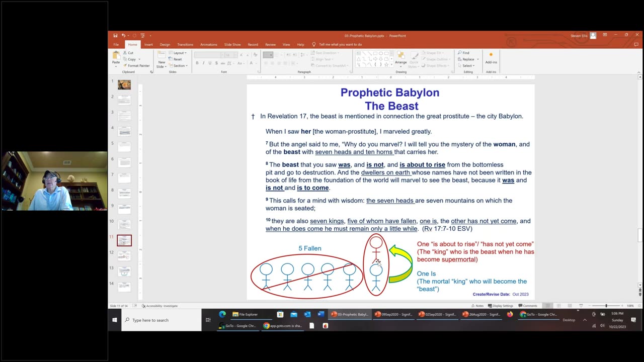Open Ribbon Display Options icon
The image size is (644, 362).
coord(604,35)
